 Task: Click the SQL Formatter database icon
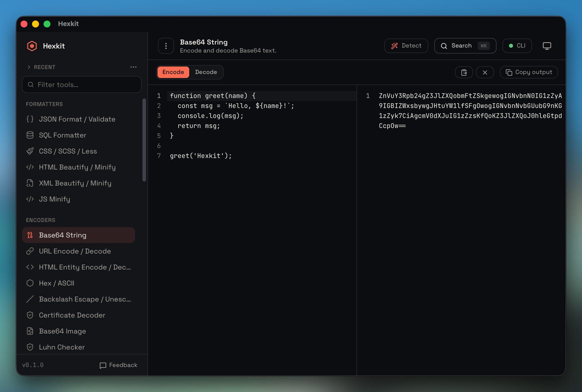pos(30,135)
